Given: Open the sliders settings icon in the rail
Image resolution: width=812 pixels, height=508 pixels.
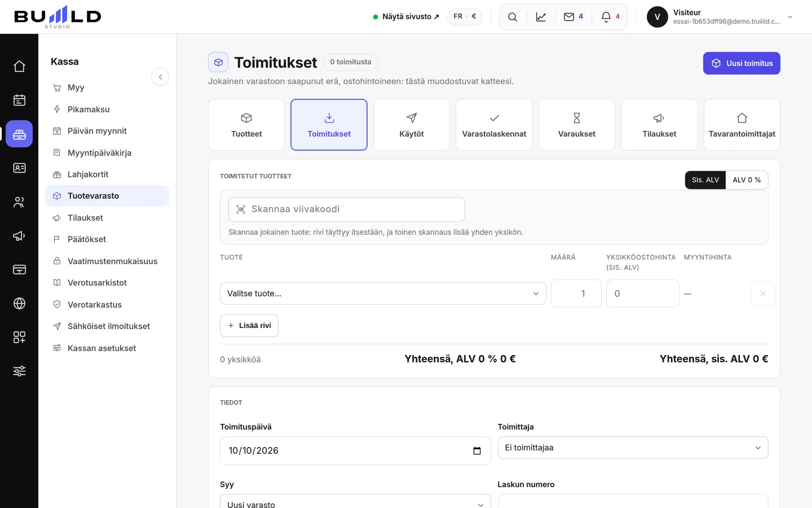Looking at the screenshot, I should click(19, 371).
